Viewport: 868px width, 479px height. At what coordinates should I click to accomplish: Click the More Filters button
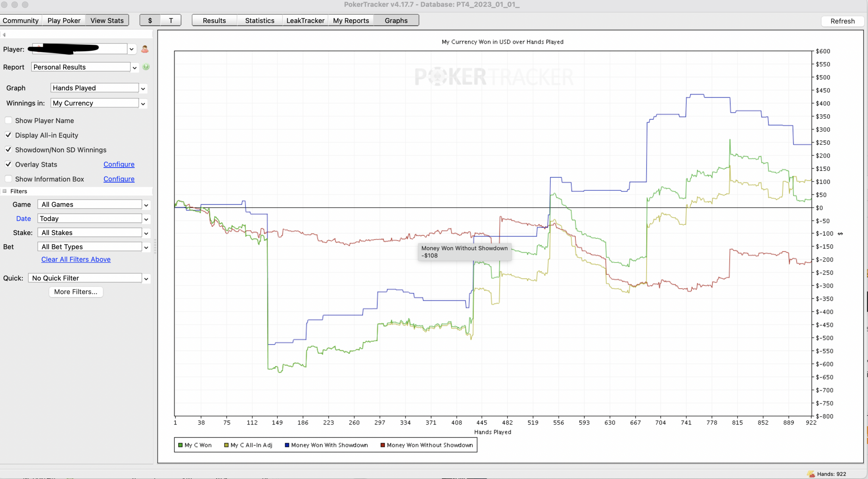tap(76, 292)
